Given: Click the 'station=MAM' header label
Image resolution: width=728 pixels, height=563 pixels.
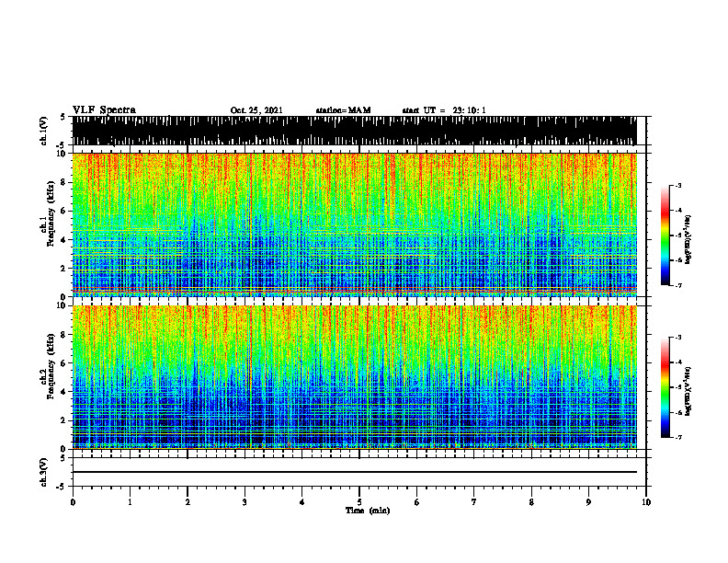Looking at the screenshot, I should [343, 110].
